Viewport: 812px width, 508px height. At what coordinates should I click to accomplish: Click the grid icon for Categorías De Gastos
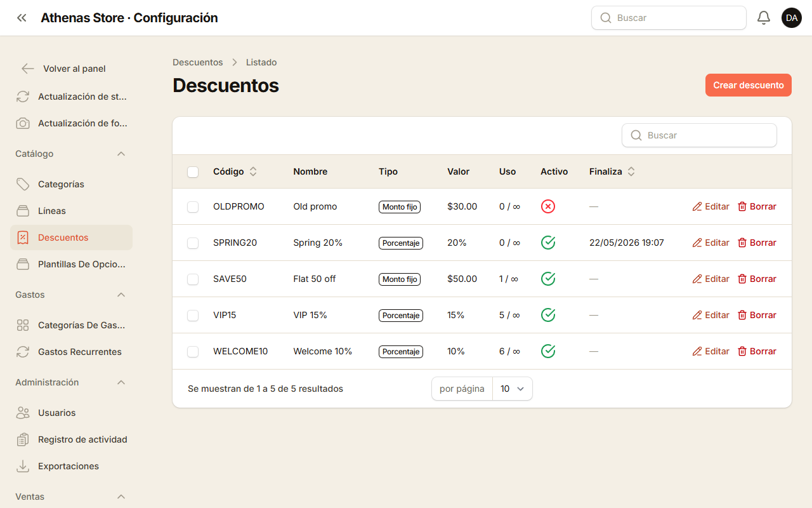[x=23, y=325]
